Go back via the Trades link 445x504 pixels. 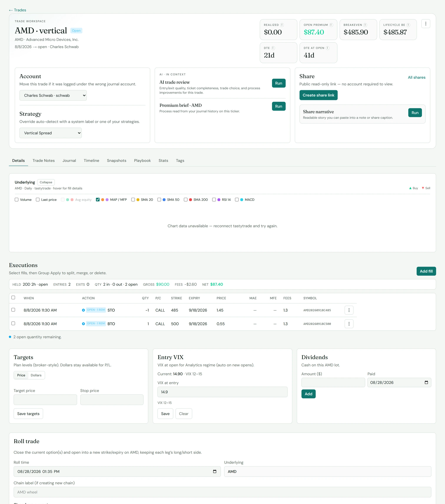(18, 10)
